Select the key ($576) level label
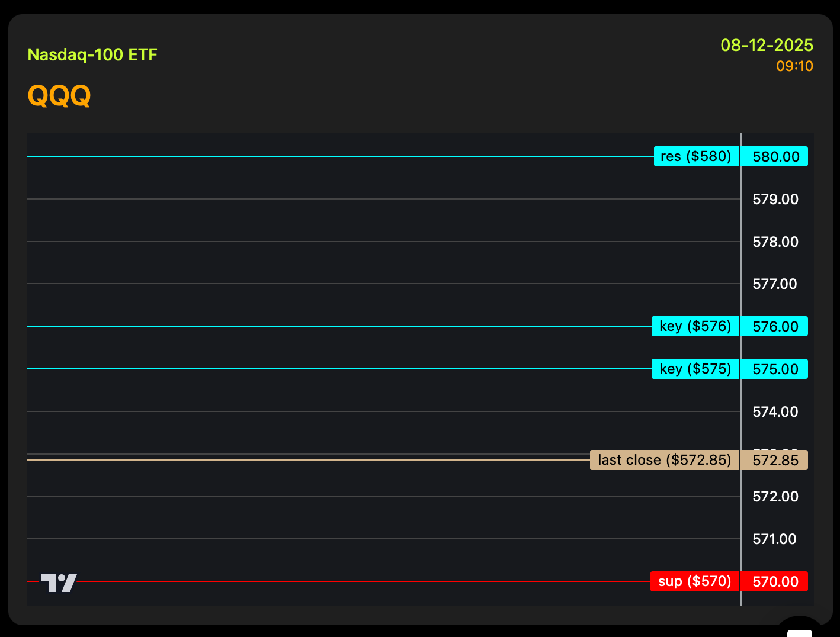Screen dimensions: 840x637 (x=695, y=326)
